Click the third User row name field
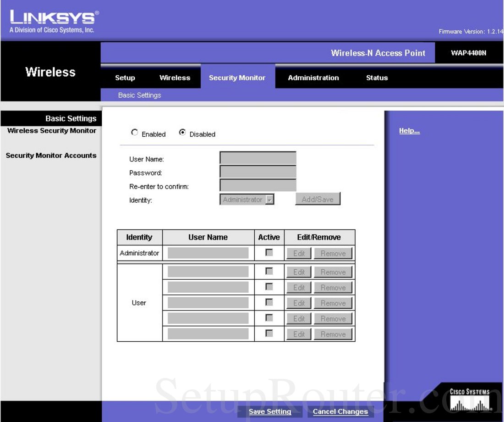Viewport: 504px width, 422px height. [x=208, y=303]
